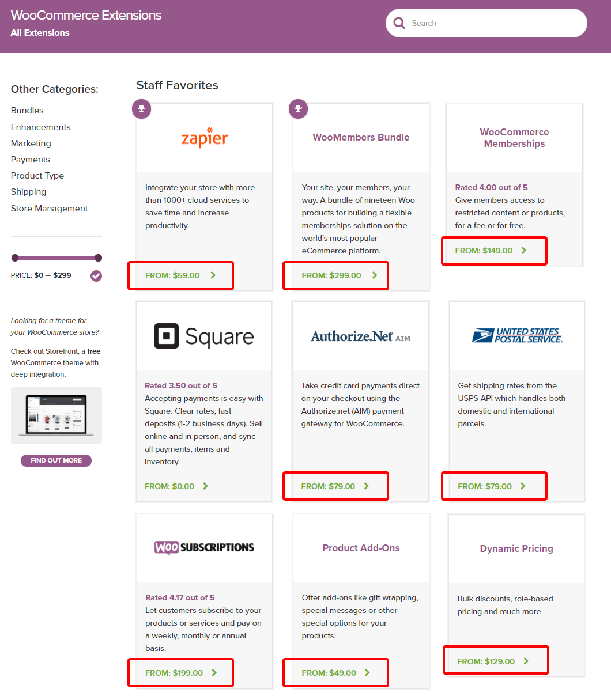The image size is (611, 700).
Task: Click the Other Categories: heading
Action: pos(55,89)
